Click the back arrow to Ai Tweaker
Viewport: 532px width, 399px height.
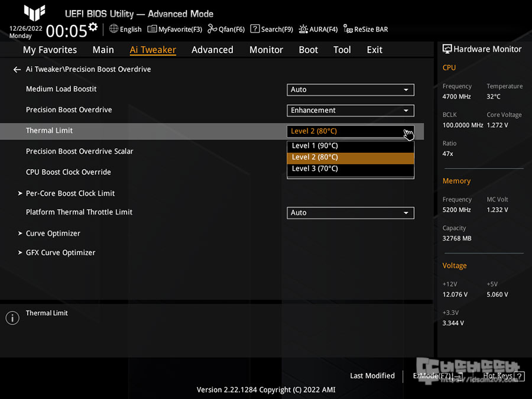17,70
